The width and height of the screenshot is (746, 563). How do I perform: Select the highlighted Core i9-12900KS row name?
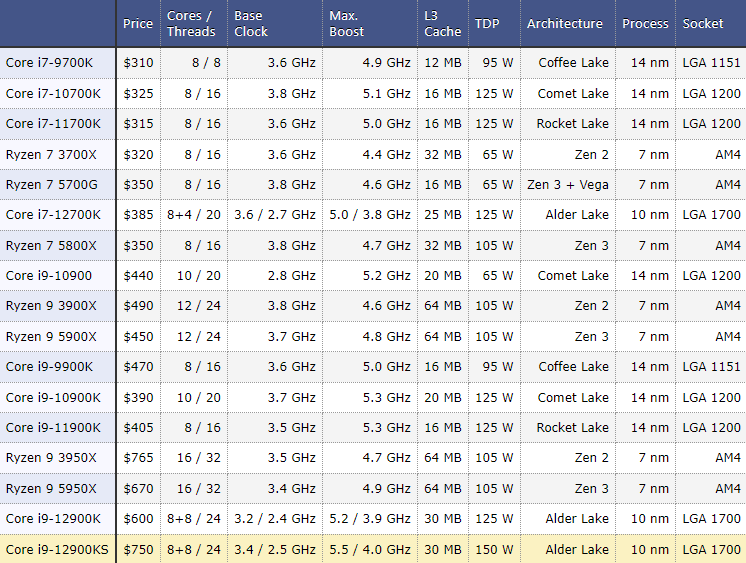57,549
